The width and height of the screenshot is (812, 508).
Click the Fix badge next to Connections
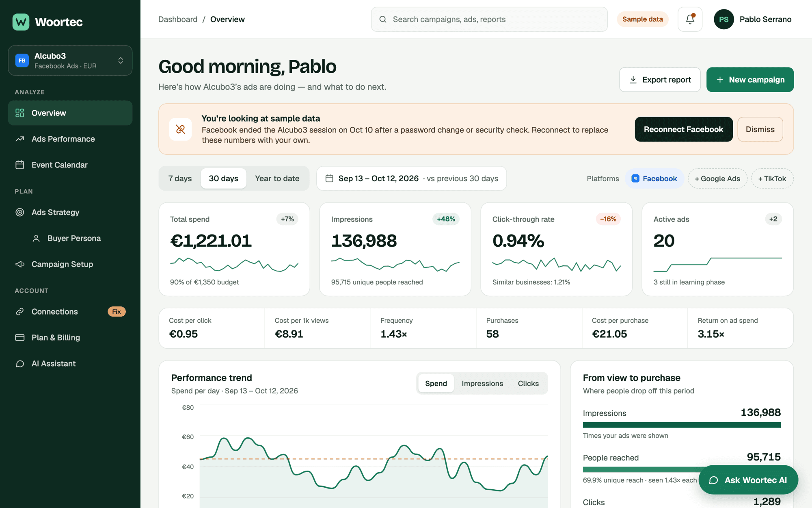coord(117,312)
